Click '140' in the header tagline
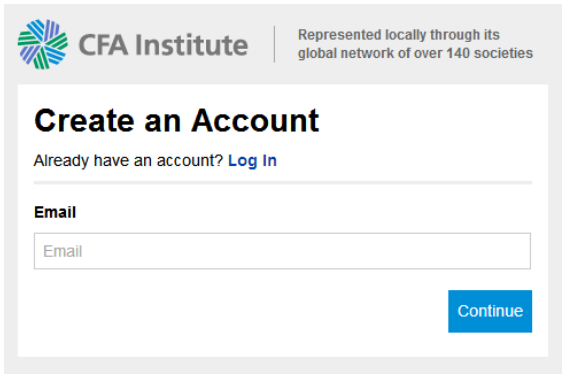The image size is (565, 376). 458,53
